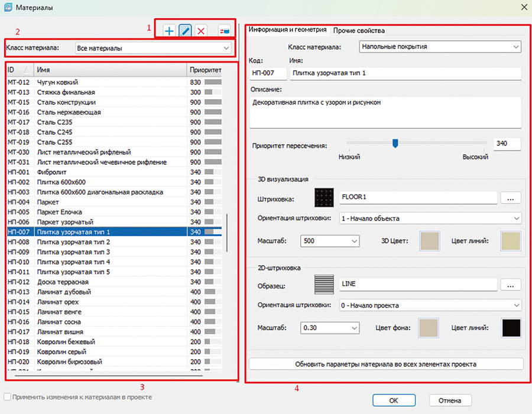
Task: Click the add new material plus icon
Action: [x=169, y=31]
